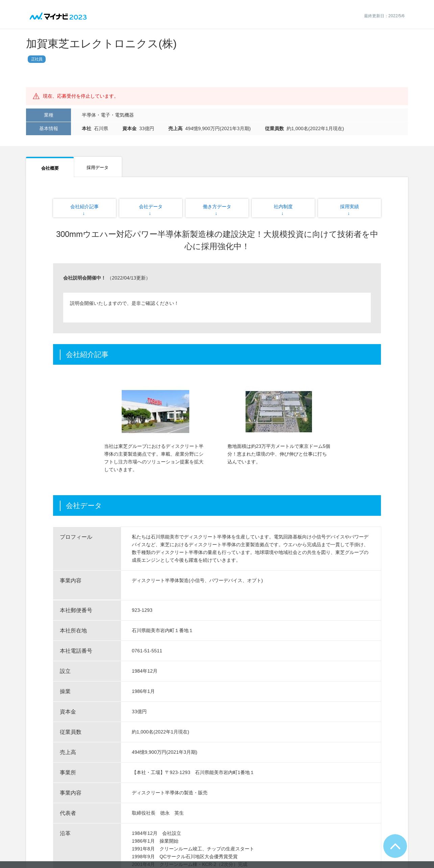
Task: Select the company name 加賀東芝エレクトロニクス(株)
Action: 101,44
